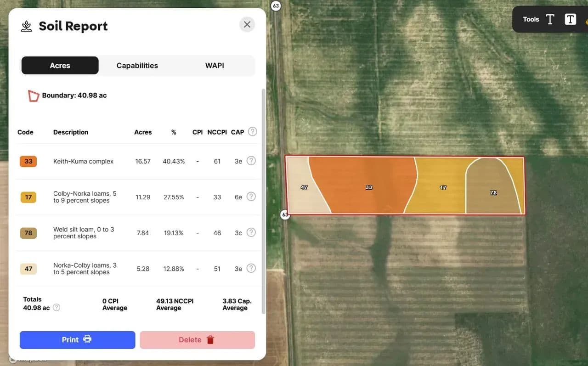Image resolution: width=588 pixels, height=366 pixels.
Task: Open help icon for Keith-Kuma complex row
Action: pos(251,161)
